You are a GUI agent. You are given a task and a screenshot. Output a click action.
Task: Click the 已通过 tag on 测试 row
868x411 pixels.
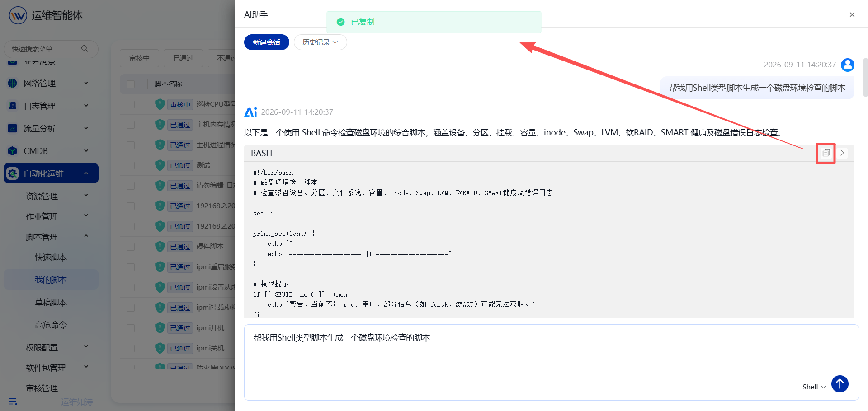tap(180, 165)
